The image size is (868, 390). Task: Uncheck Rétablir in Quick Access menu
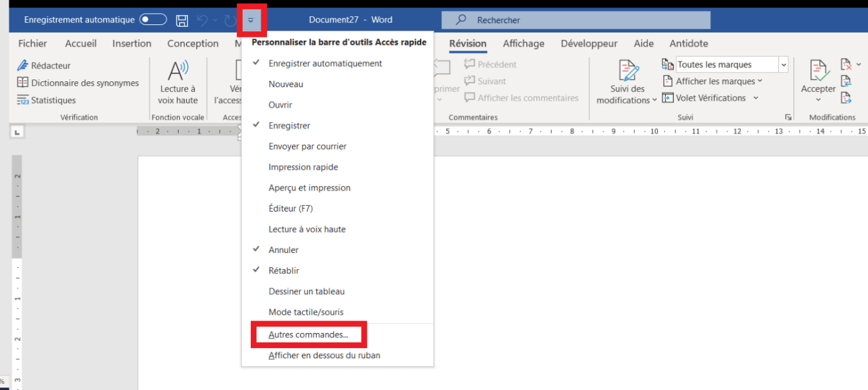338,270
